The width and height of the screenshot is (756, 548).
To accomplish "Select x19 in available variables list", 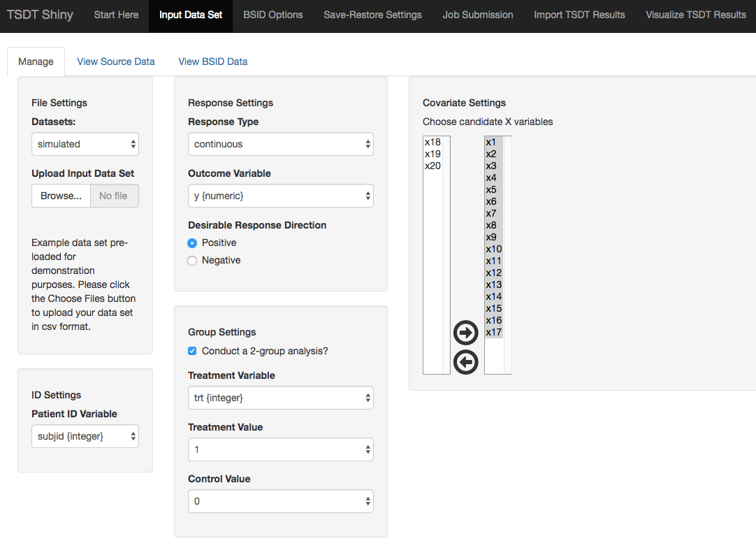I will (x=433, y=154).
